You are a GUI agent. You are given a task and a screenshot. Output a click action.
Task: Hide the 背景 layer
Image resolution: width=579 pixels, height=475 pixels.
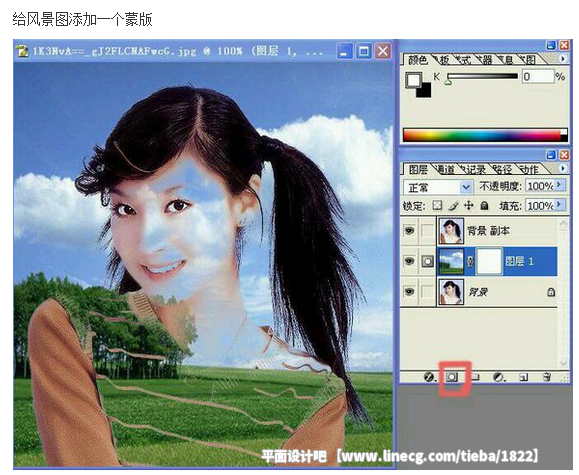click(x=409, y=292)
